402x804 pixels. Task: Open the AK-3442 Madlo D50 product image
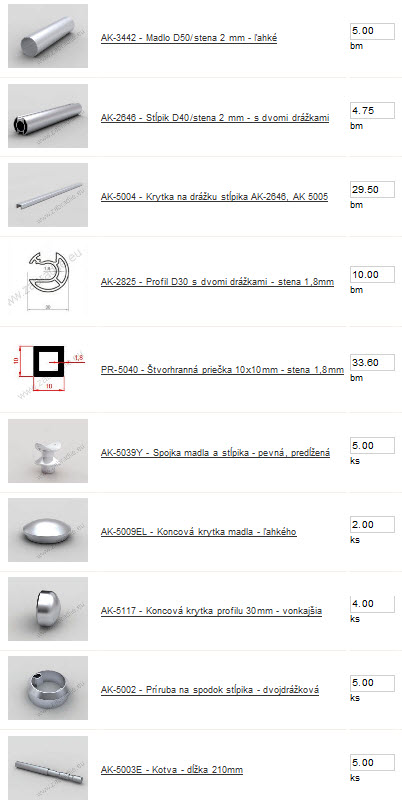(48, 36)
